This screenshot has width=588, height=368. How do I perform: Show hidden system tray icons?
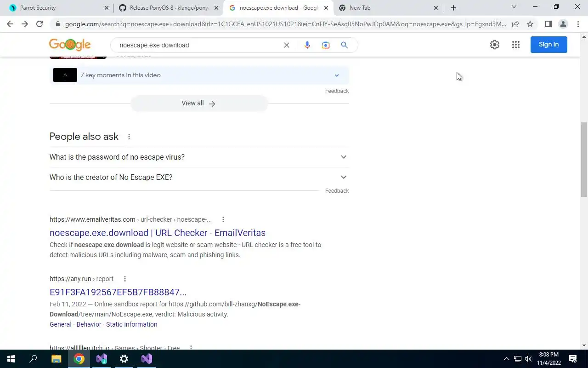(507, 359)
